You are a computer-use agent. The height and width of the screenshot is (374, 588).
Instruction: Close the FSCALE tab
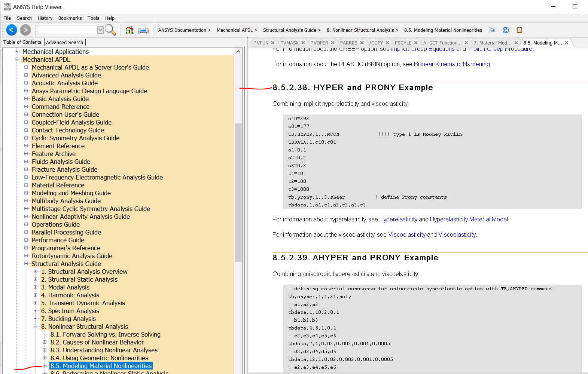pos(416,43)
